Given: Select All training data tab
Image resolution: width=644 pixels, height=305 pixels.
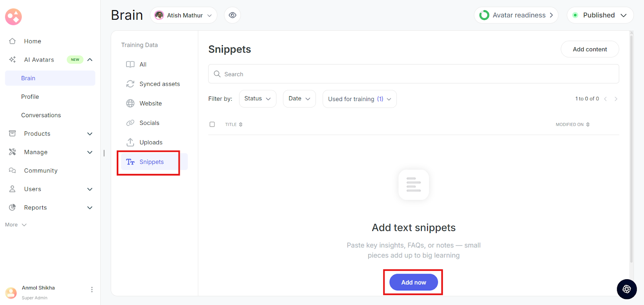Looking at the screenshot, I should coord(142,64).
